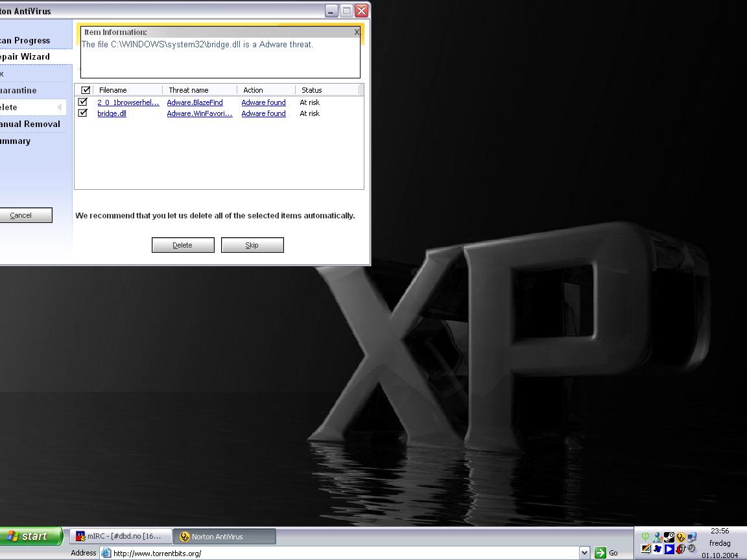
Task: Click the taskbar clock showing 23:56
Action: [x=720, y=530]
